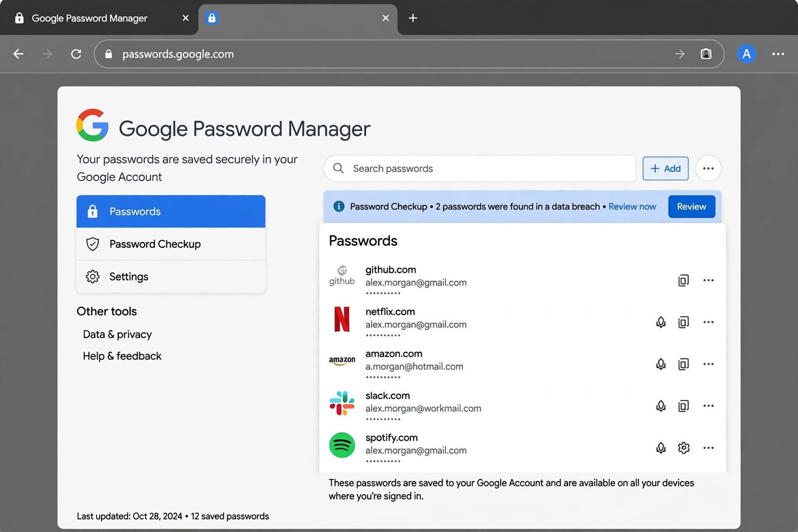The image size is (798, 532).
Task: Open the three-dot menu beside Add button
Action: click(708, 169)
